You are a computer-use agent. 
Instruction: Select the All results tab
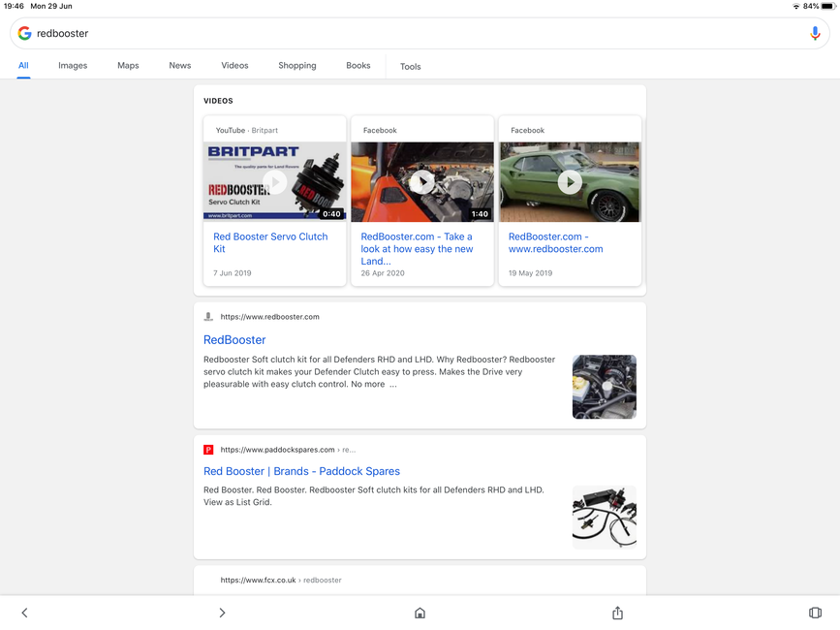[23, 65]
